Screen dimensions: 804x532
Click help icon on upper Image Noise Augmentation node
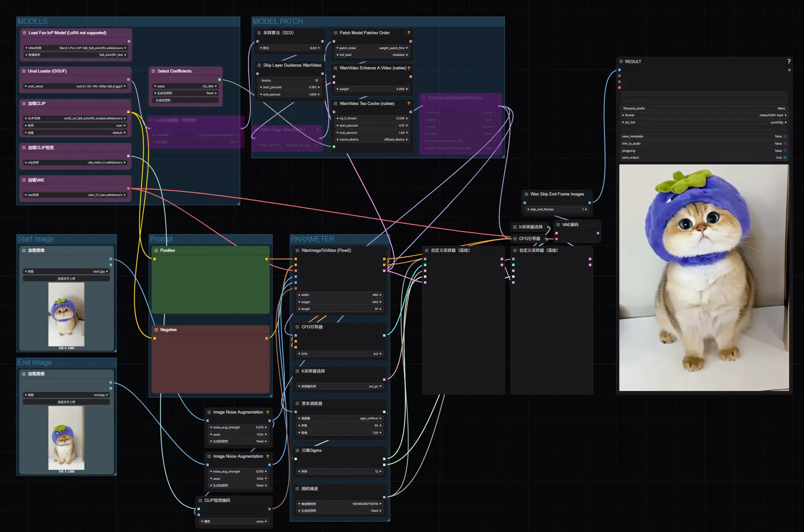[268, 412]
